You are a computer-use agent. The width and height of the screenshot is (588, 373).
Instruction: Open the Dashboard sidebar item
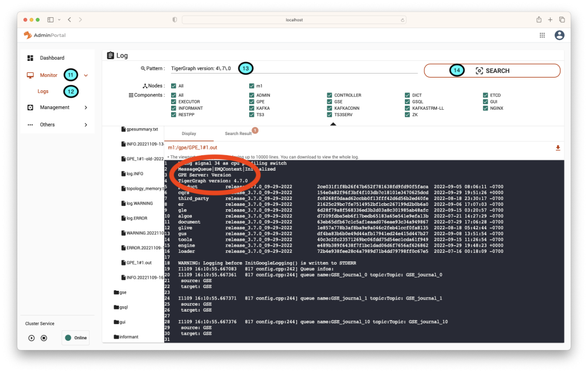[52, 58]
